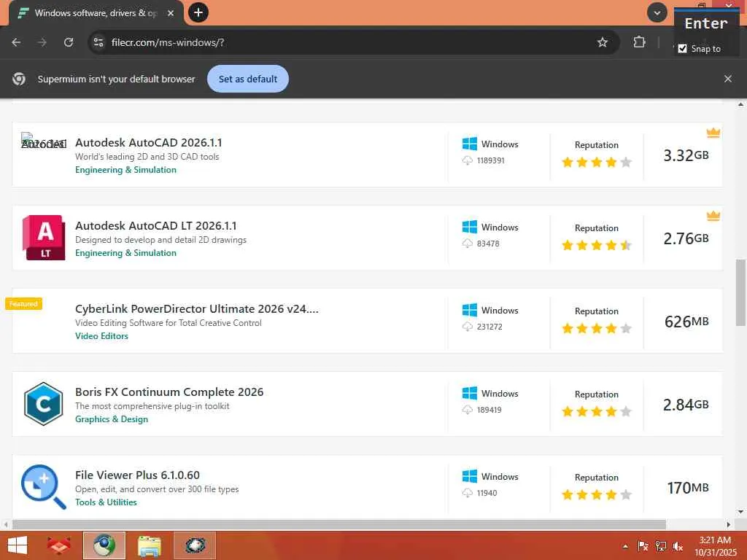Open the Video Editors category link
The image size is (747, 560).
(x=101, y=336)
